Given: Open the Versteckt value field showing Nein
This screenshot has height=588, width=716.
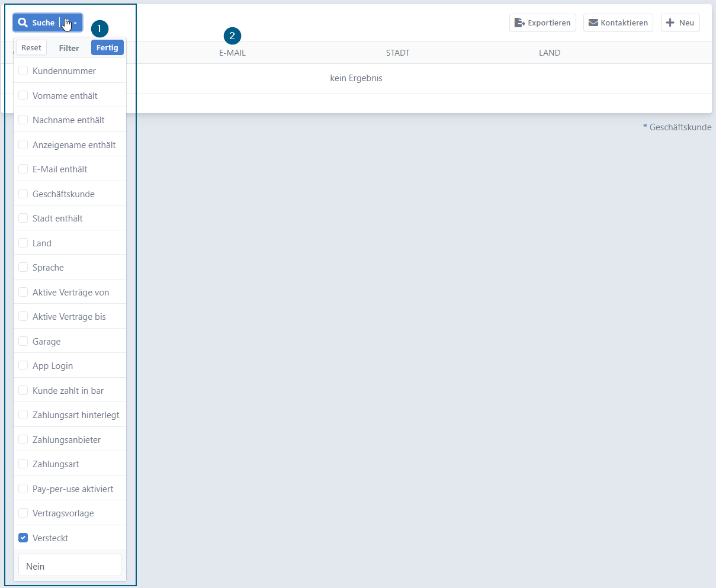Looking at the screenshot, I should click(70, 566).
